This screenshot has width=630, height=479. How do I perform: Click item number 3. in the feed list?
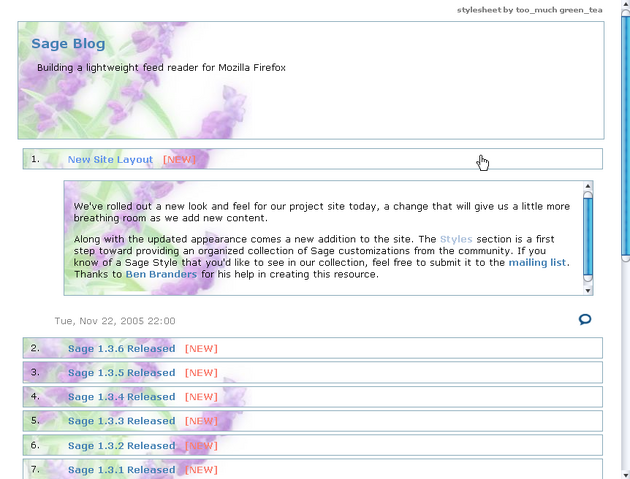point(35,372)
